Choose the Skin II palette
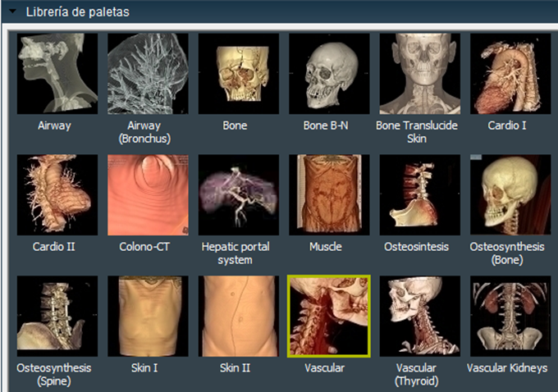 [x=239, y=317]
